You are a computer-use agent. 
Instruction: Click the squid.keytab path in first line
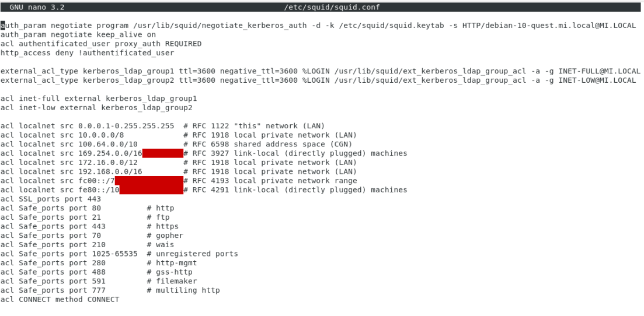(x=394, y=26)
